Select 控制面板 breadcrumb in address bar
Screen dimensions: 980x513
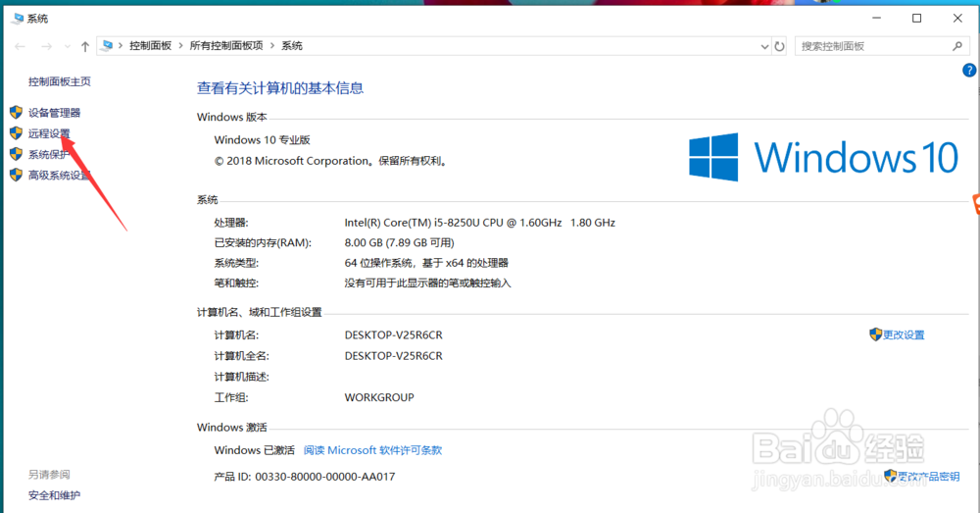(150, 46)
